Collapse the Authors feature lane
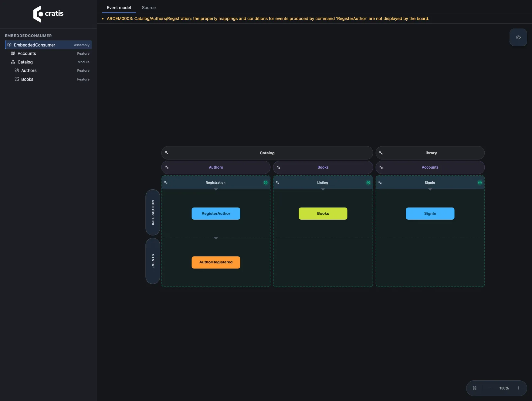 coord(167,167)
